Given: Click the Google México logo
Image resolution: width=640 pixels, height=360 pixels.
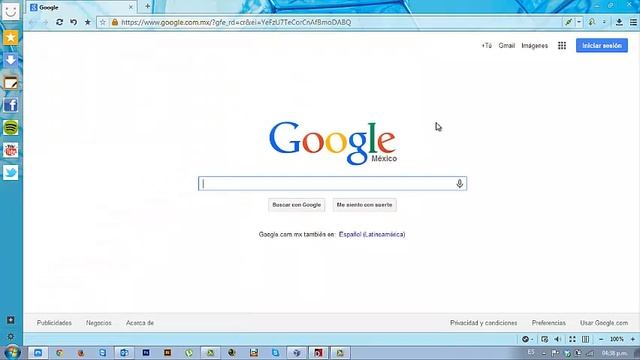Looking at the screenshot, I should click(x=333, y=143).
